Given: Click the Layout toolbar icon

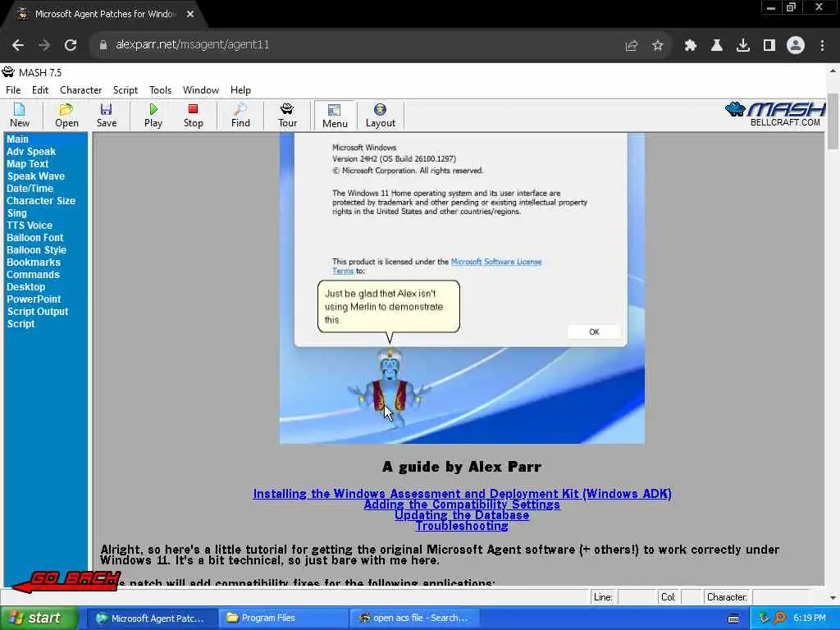Looking at the screenshot, I should coord(381,115).
